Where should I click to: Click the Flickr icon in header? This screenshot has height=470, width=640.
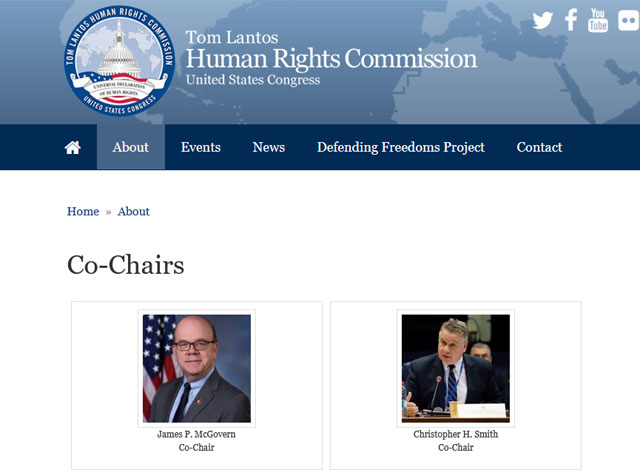[x=627, y=21]
